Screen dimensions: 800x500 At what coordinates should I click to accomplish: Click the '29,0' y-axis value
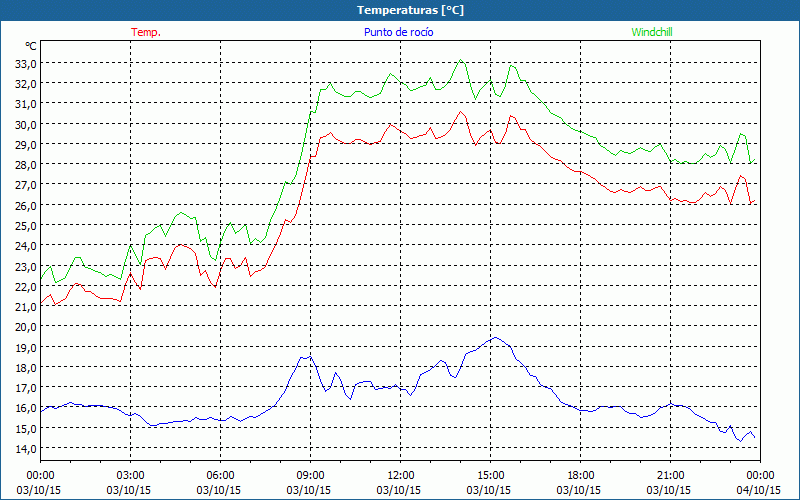(x=26, y=145)
